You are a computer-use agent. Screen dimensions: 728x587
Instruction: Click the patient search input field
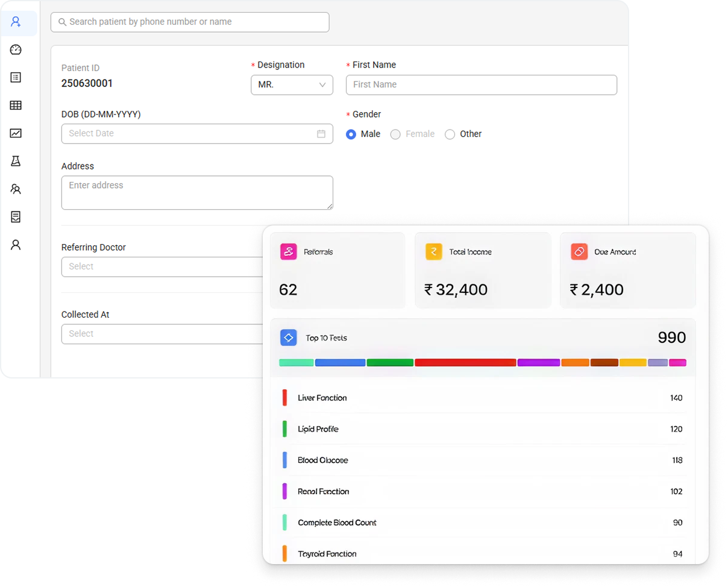190,22
